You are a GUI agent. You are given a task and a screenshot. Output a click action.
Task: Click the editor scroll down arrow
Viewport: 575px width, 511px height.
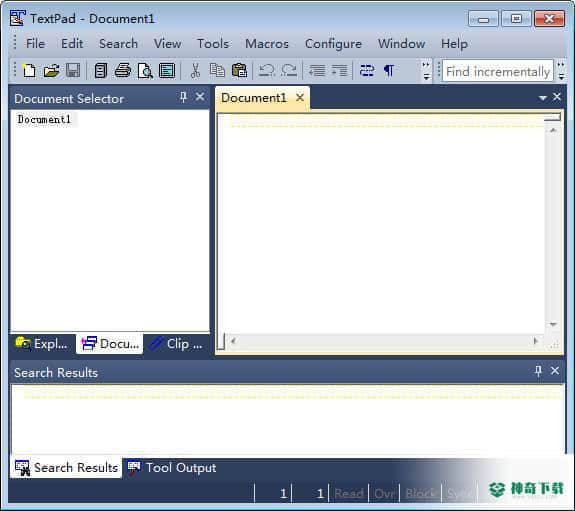pos(553,325)
